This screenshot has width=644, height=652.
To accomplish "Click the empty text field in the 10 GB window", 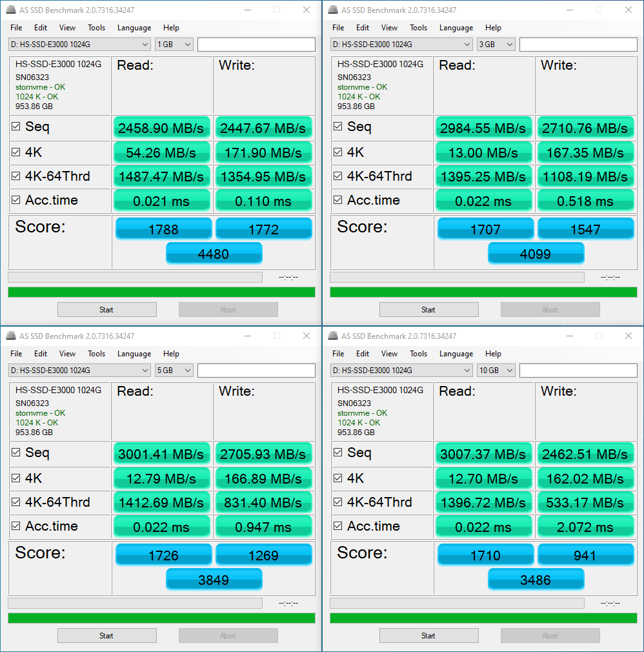I will click(578, 371).
